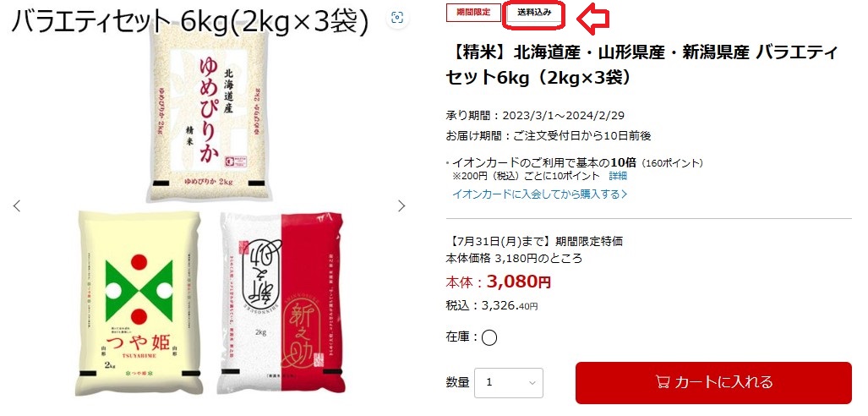Viewport: 868px width, 416px height.
Task: Click the in-stock circle indicator
Action: click(x=489, y=337)
